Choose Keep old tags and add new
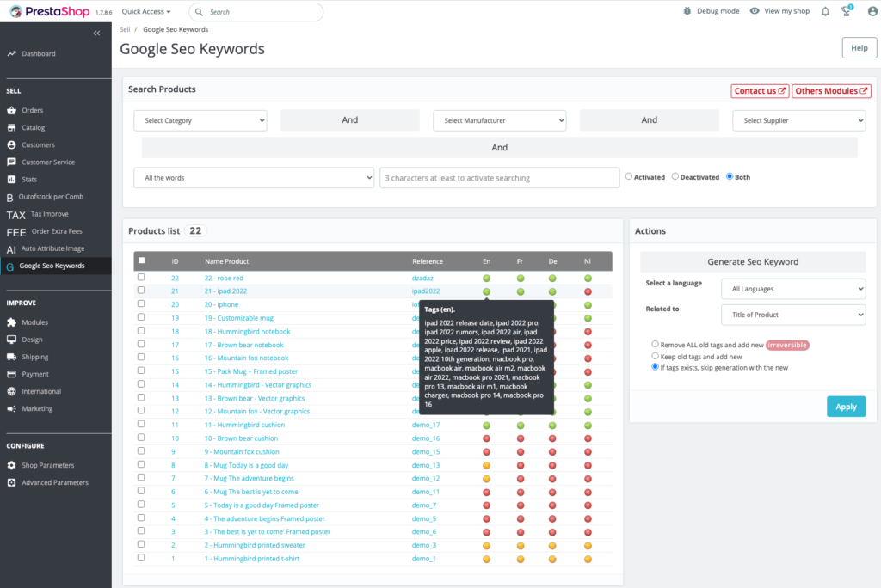Screen dimensions: 881x588 point(655,356)
